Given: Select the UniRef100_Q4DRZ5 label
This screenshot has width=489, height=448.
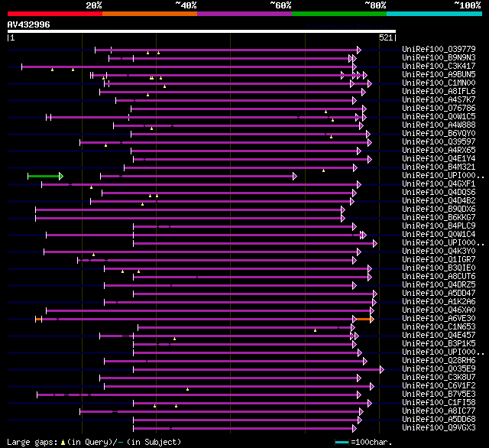Looking at the screenshot, I should 439,285.
